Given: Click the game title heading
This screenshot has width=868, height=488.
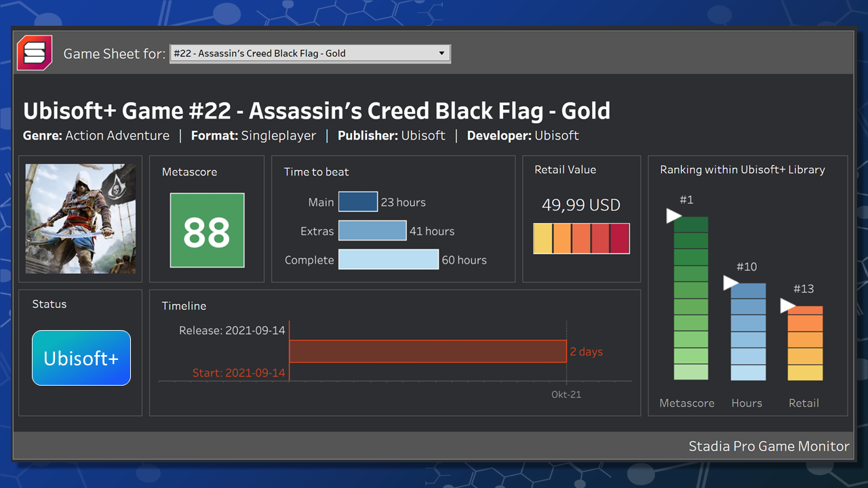Looking at the screenshot, I should click(317, 111).
